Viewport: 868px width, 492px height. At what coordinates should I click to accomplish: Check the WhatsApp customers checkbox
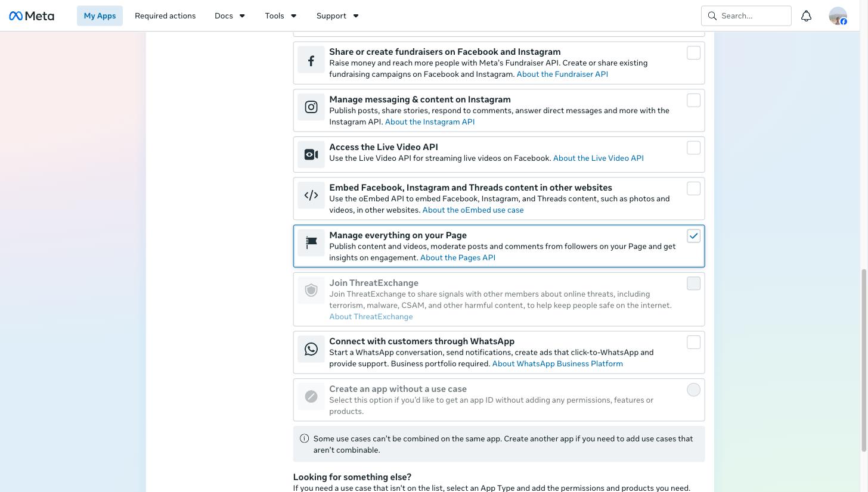click(693, 342)
